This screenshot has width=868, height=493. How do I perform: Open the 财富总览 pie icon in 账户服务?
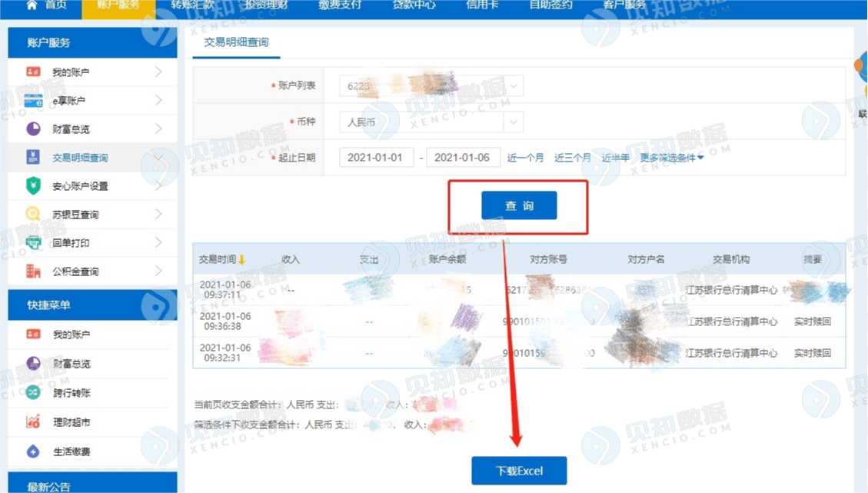[x=33, y=129]
